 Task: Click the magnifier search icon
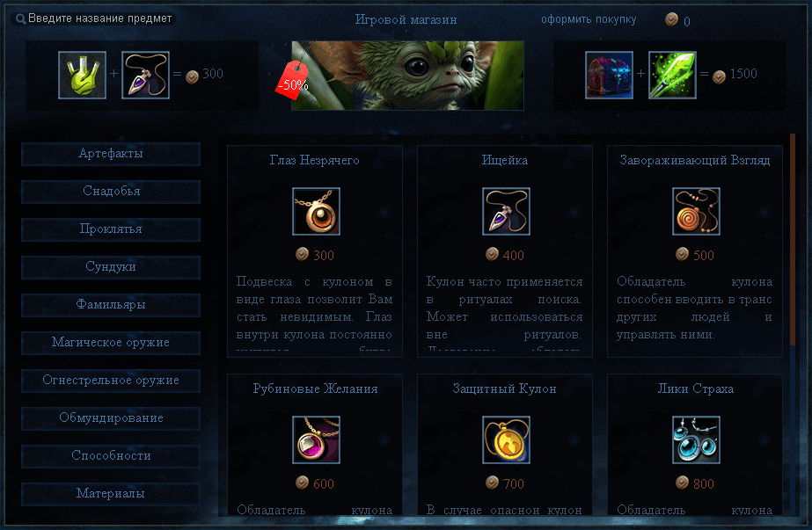click(x=20, y=19)
